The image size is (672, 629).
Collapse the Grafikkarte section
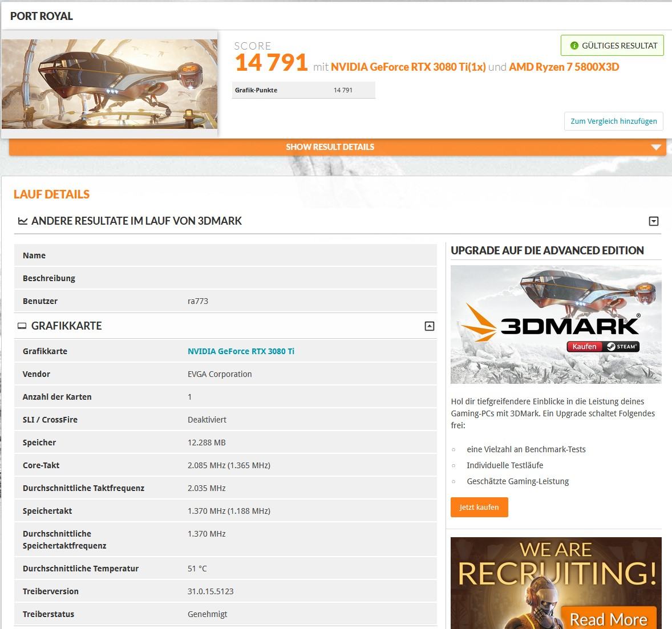pyautogui.click(x=430, y=326)
